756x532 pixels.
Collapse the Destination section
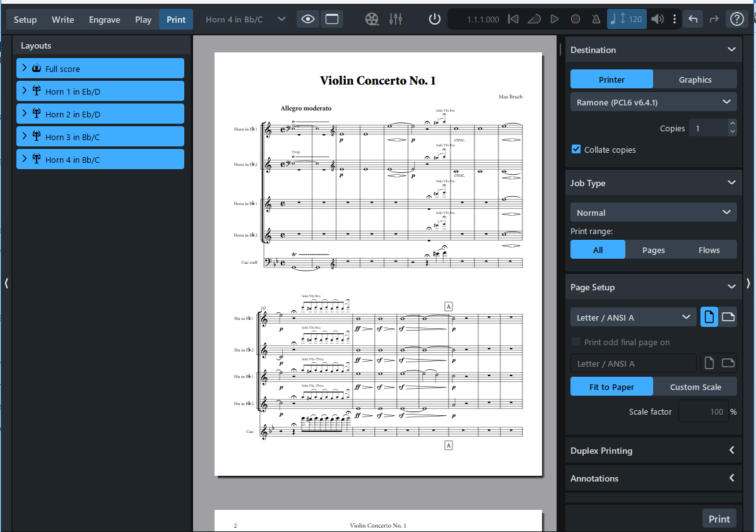tap(731, 49)
